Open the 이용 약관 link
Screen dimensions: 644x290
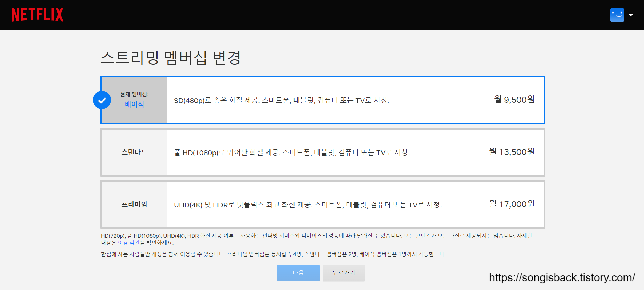pyautogui.click(x=129, y=243)
